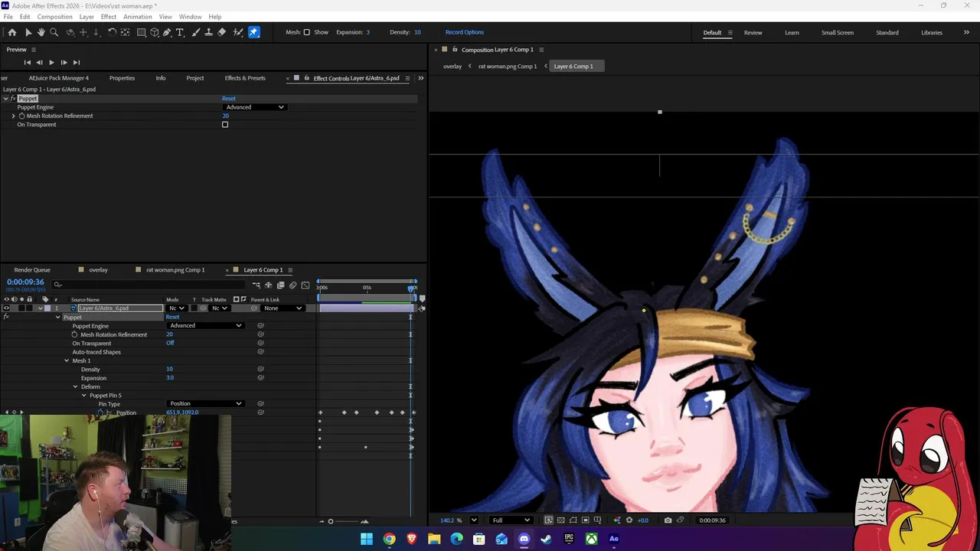The image size is (980, 551).
Task: Select the Brush tool
Action: pyautogui.click(x=195, y=32)
